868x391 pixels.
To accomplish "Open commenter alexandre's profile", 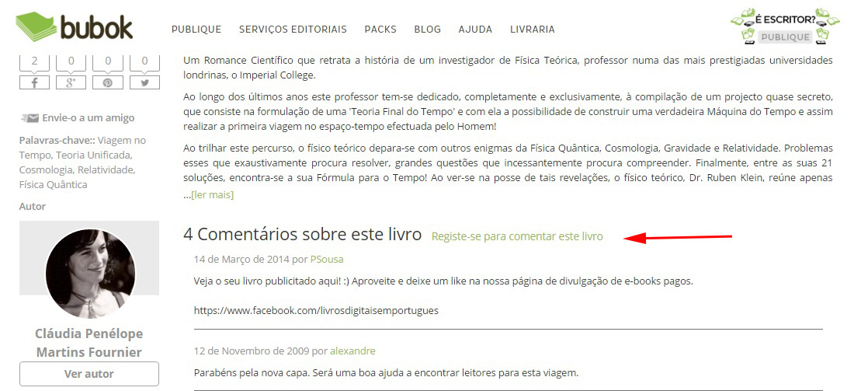I will [x=352, y=351].
